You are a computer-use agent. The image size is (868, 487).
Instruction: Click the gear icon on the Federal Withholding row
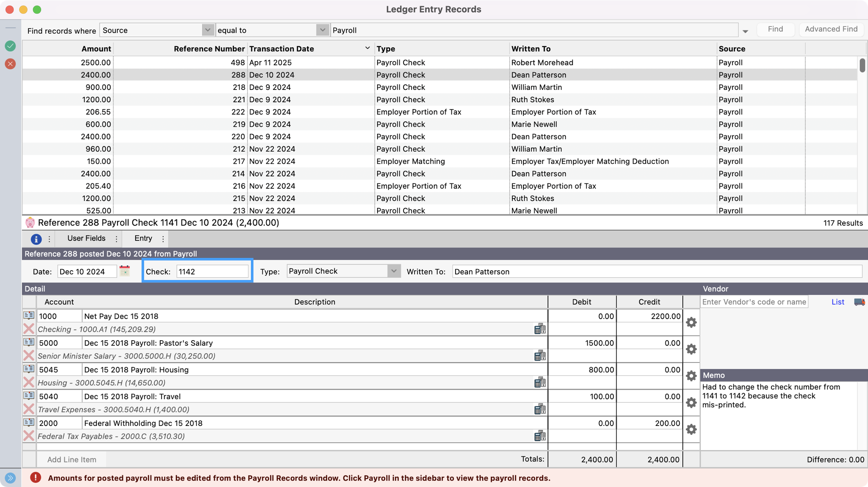tap(691, 429)
